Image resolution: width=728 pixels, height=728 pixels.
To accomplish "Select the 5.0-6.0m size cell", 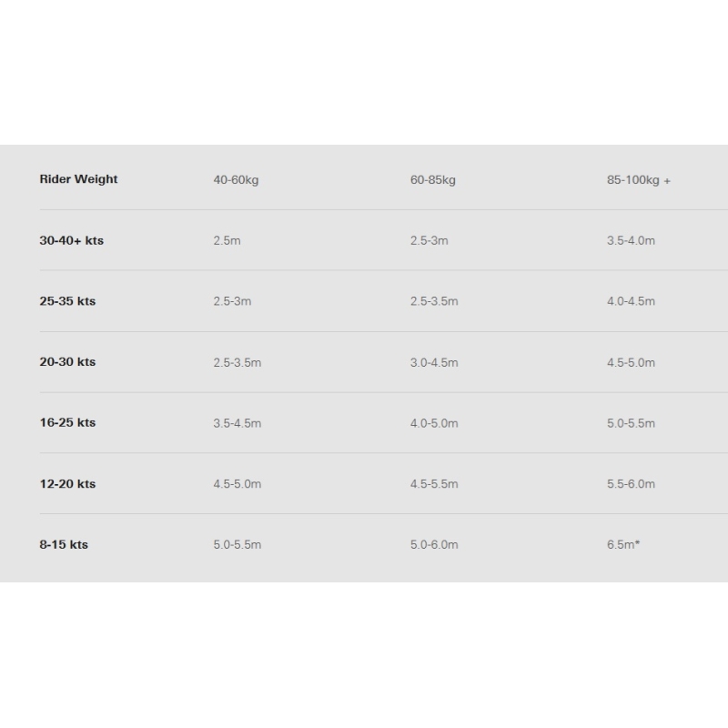I will [434, 545].
